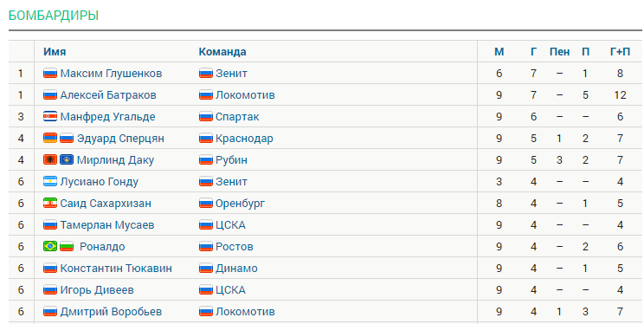The height and width of the screenshot is (324, 644).
Task: Open Краснодар team link
Action: (244, 139)
